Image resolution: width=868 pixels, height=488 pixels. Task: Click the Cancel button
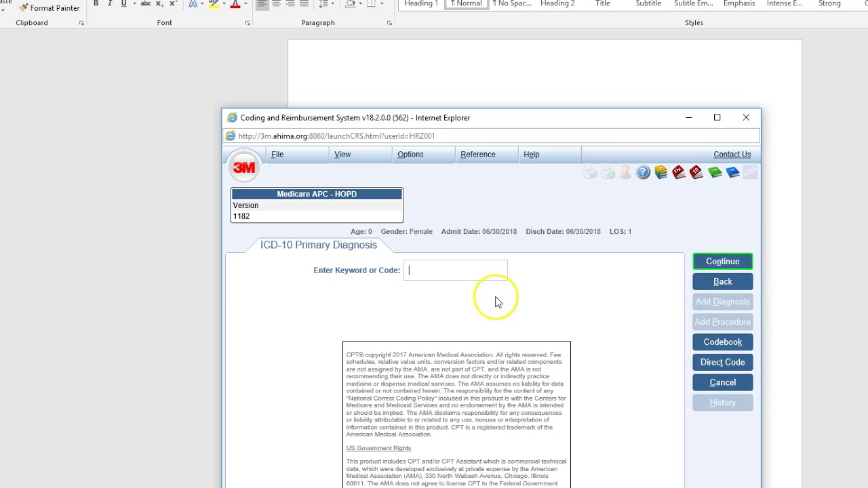pos(723,383)
